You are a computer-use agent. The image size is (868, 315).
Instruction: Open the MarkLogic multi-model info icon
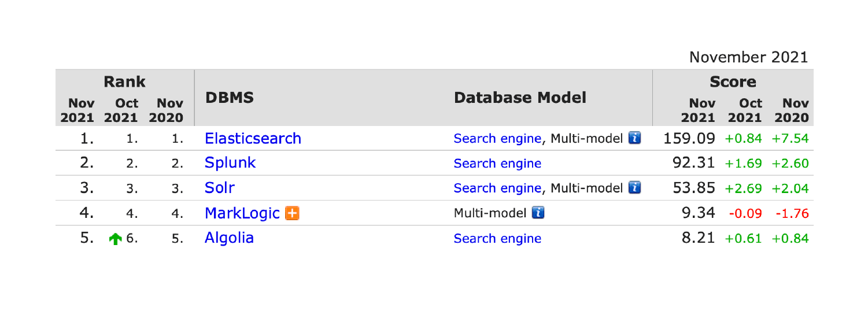539,213
